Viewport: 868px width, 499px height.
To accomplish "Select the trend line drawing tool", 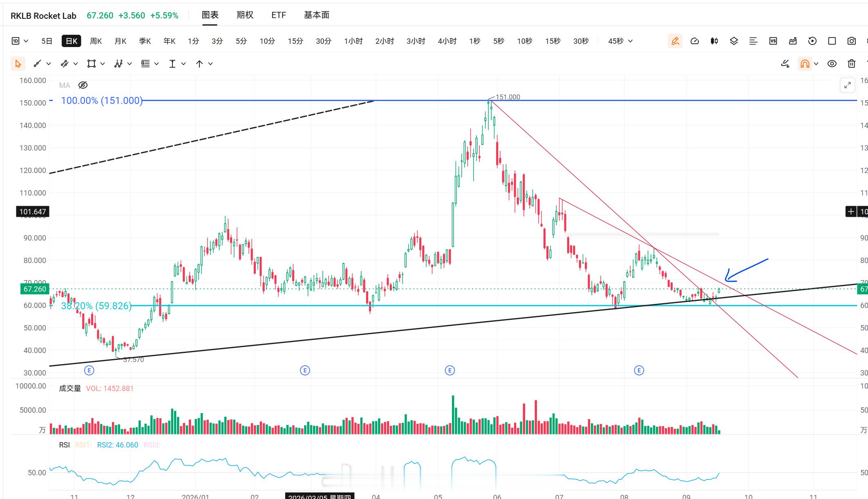I will click(x=37, y=64).
